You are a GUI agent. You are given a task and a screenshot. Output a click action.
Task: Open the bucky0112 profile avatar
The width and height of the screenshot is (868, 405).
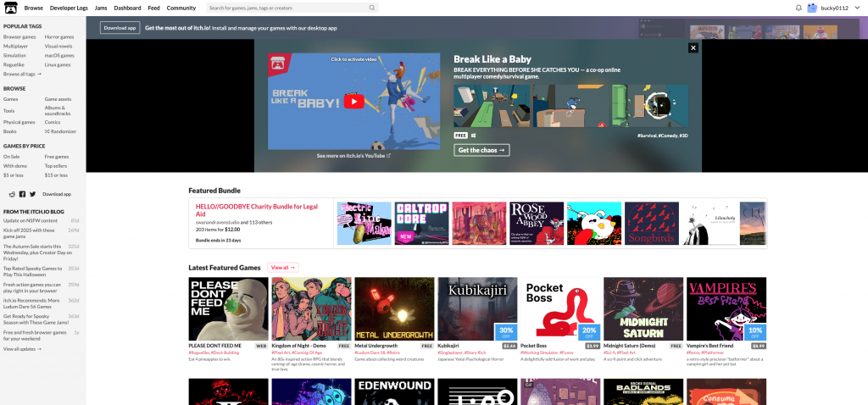pos(812,8)
